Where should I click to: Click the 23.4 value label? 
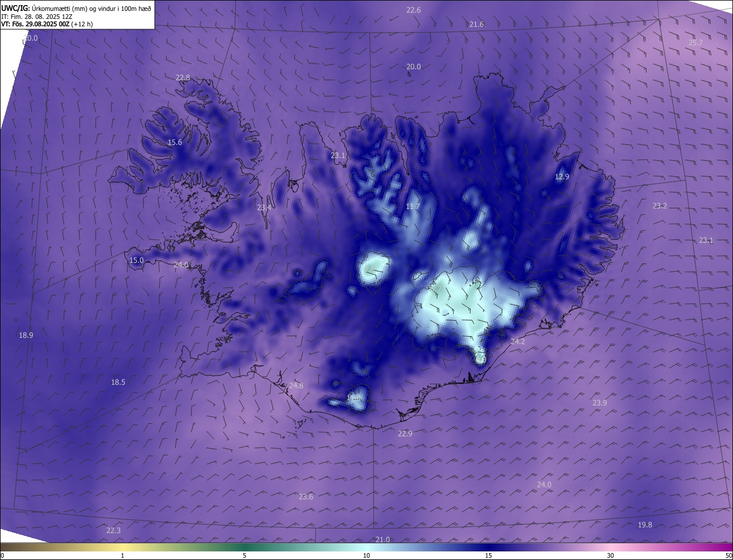click(x=264, y=208)
